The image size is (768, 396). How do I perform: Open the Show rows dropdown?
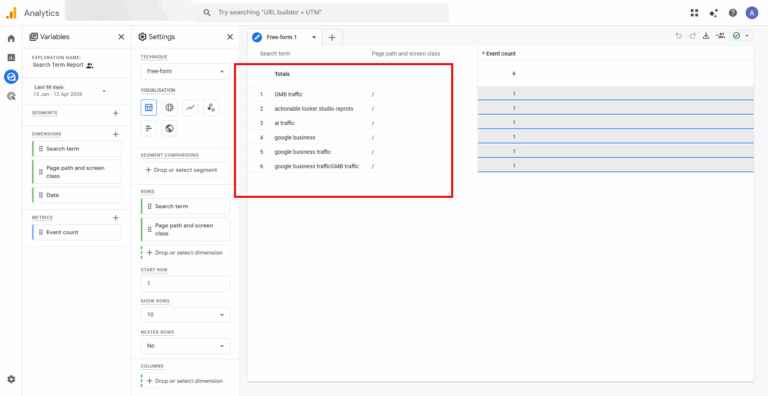[x=185, y=315]
